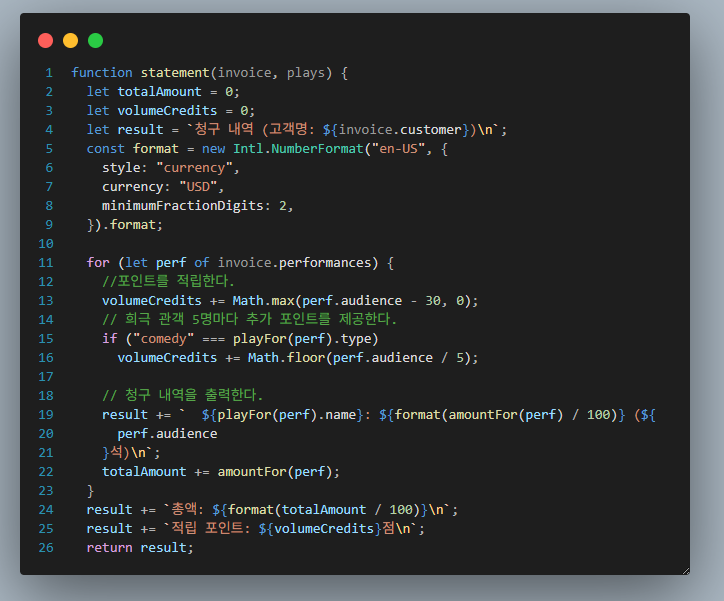Click 'performances' in the for loop
The height and width of the screenshot is (601, 724).
(325, 263)
